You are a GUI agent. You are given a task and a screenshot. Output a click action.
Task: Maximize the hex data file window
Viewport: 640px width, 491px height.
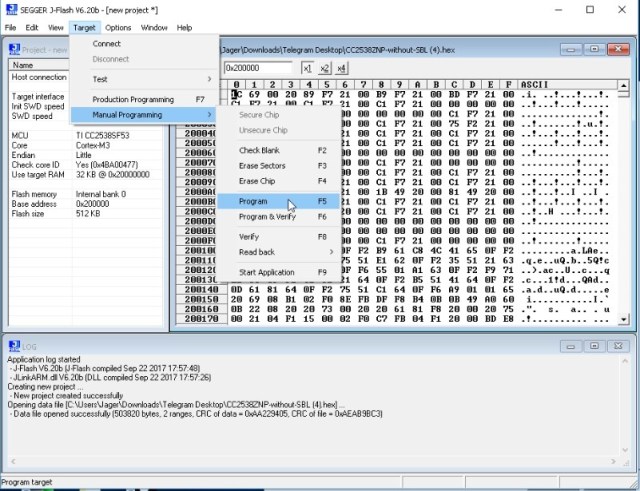pos(594,49)
